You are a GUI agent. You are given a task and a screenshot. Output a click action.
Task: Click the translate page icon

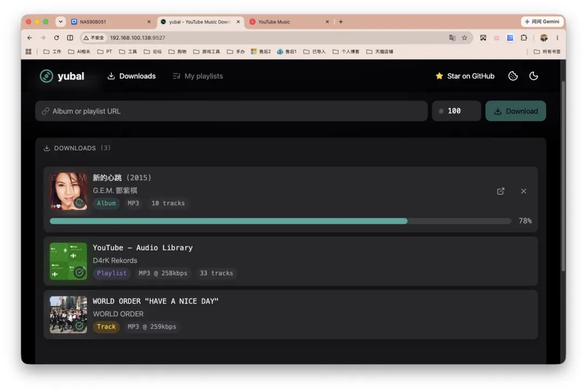[452, 38]
